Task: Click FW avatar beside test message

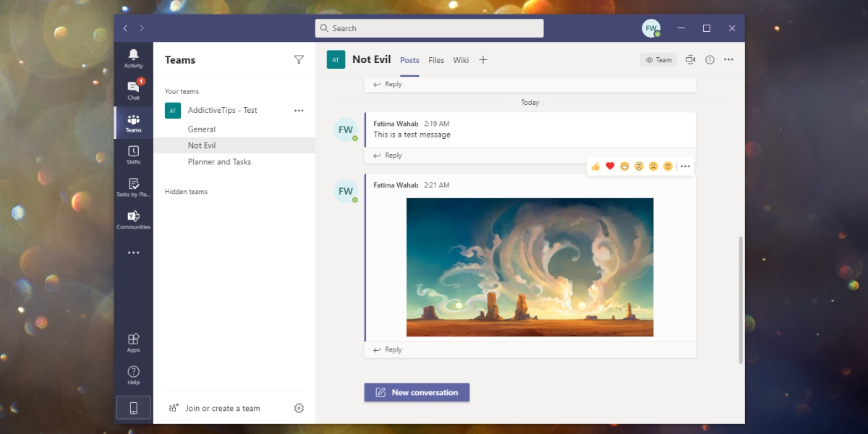Action: [346, 130]
